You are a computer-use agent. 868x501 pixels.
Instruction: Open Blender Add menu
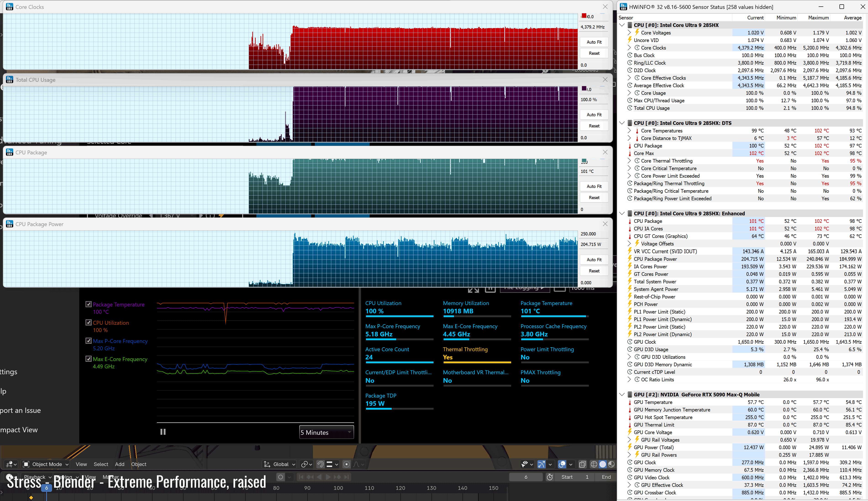[x=120, y=464]
